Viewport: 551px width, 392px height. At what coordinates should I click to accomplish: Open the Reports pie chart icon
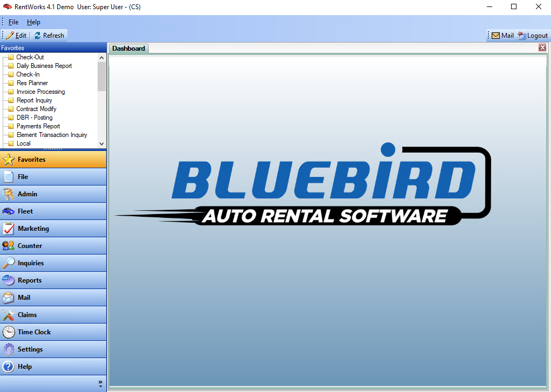click(9, 280)
